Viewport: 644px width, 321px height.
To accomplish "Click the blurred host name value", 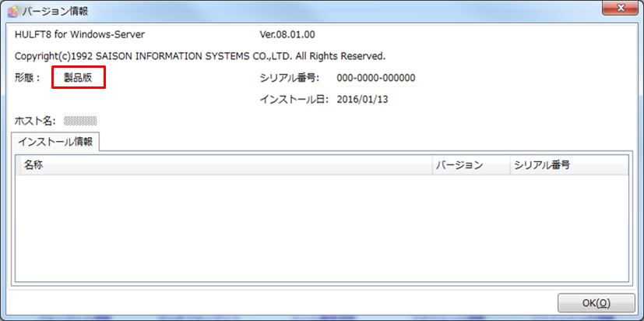I will [80, 121].
